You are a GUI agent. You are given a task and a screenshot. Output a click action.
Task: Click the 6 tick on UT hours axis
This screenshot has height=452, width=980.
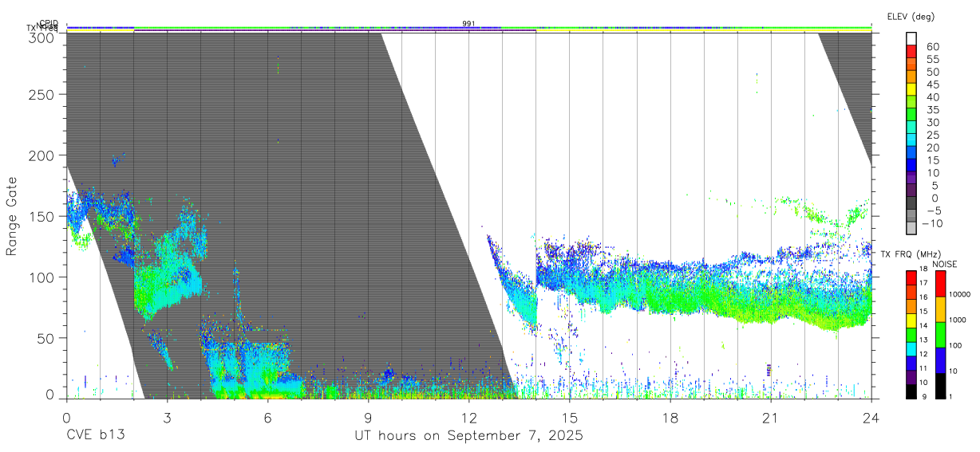click(267, 418)
